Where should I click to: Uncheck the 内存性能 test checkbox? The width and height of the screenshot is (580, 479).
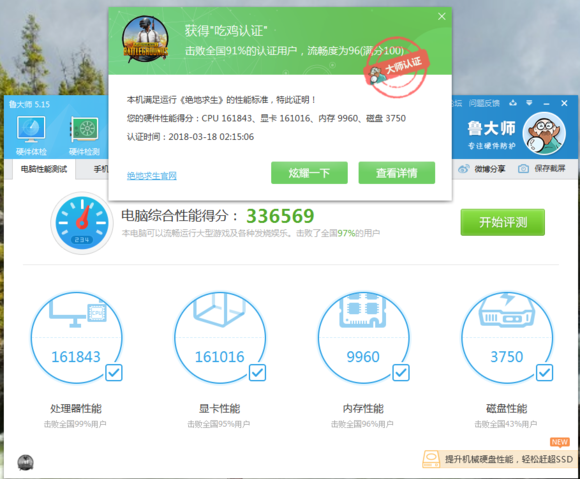[x=401, y=372]
